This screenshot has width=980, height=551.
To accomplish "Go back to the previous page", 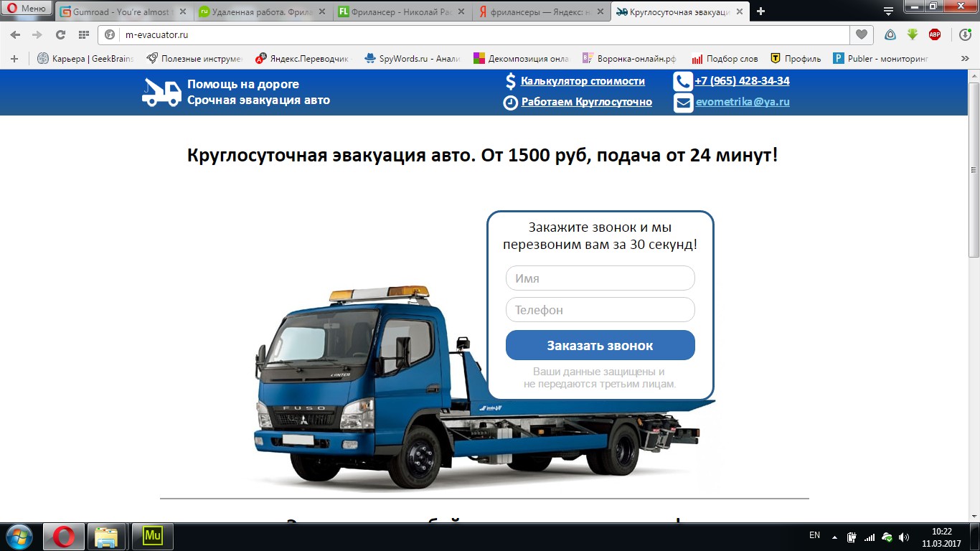I will [x=16, y=34].
